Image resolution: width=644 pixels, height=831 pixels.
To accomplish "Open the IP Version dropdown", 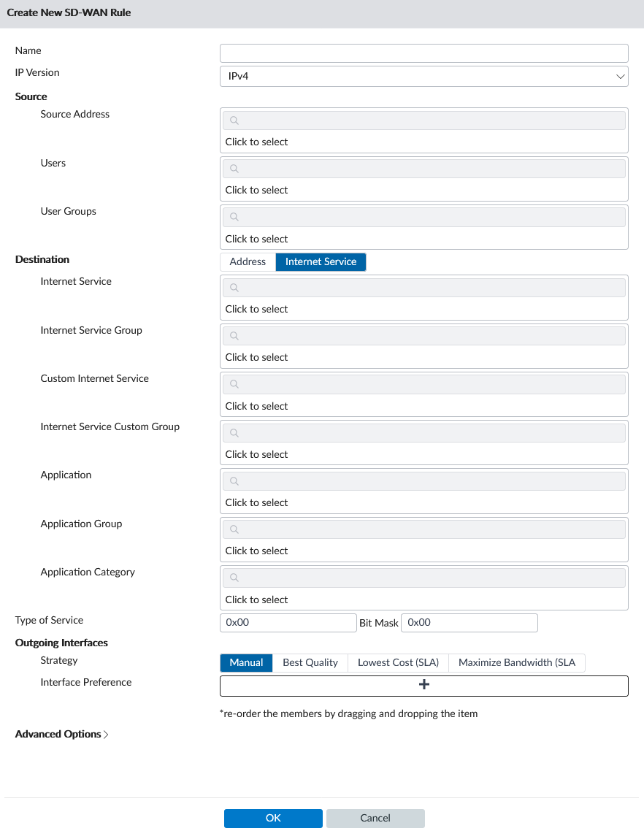I will click(x=424, y=77).
